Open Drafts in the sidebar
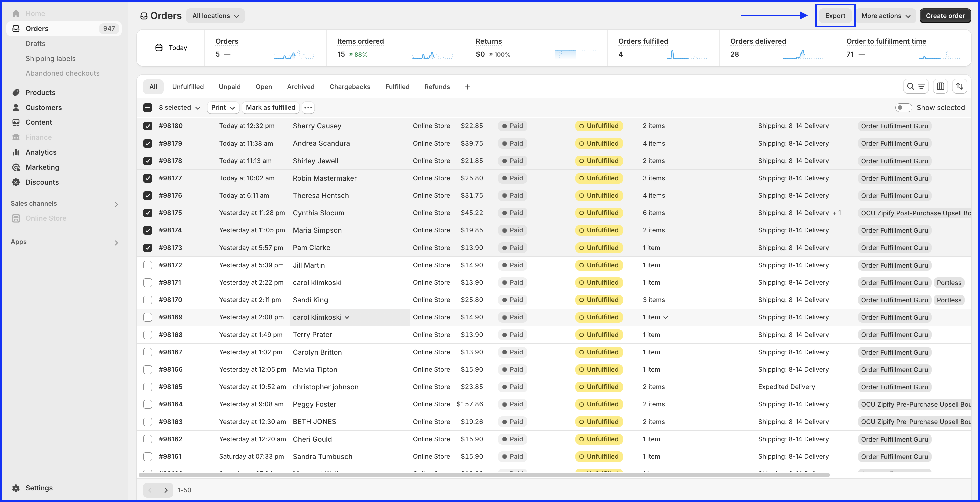The height and width of the screenshot is (502, 980). coord(35,44)
